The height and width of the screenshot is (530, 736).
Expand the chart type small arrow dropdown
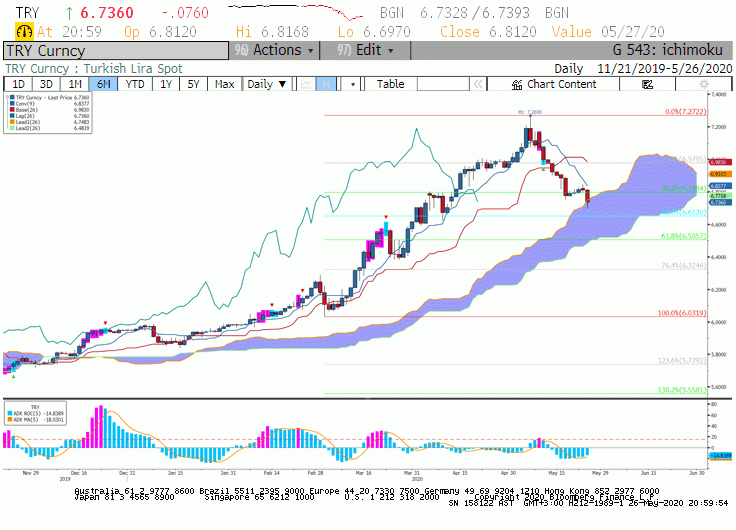[x=353, y=84]
